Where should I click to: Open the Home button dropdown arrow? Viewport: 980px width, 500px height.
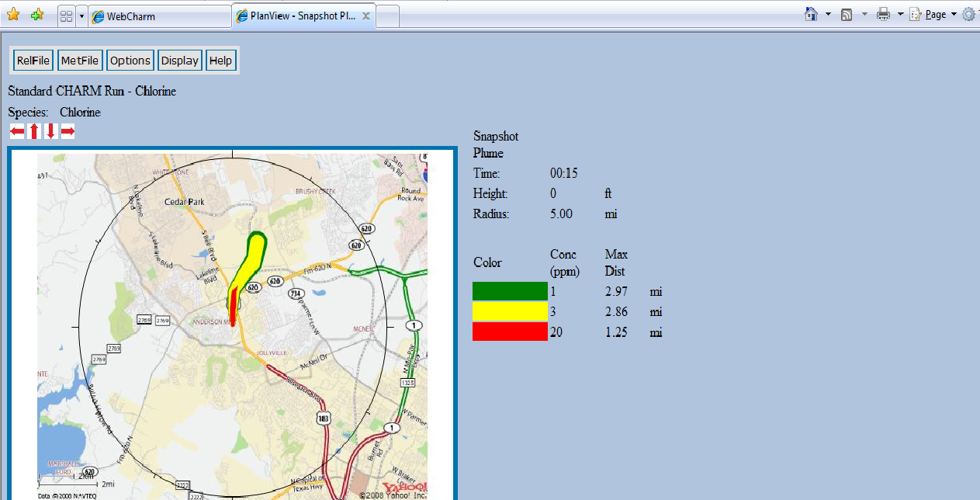(x=828, y=15)
